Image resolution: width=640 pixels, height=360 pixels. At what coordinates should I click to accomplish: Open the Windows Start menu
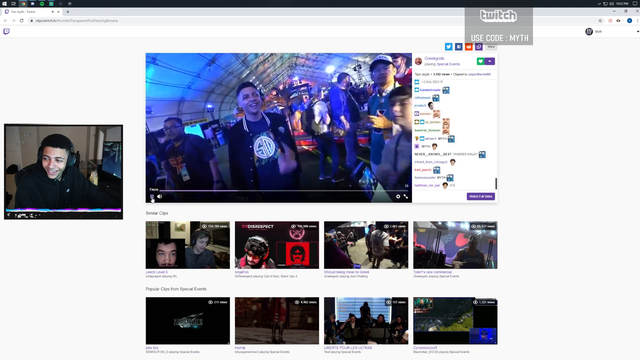pyautogui.click(x=4, y=3)
